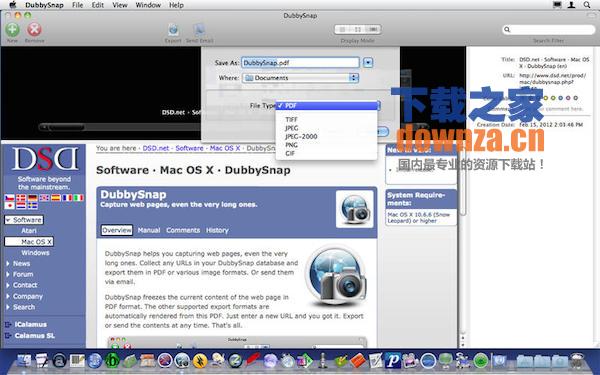The image size is (600, 375).
Task: Click the Japanese flag on DSD page
Action: point(10,206)
